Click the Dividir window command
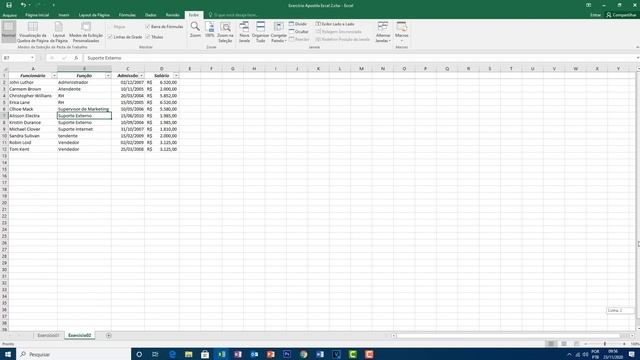 click(298, 24)
